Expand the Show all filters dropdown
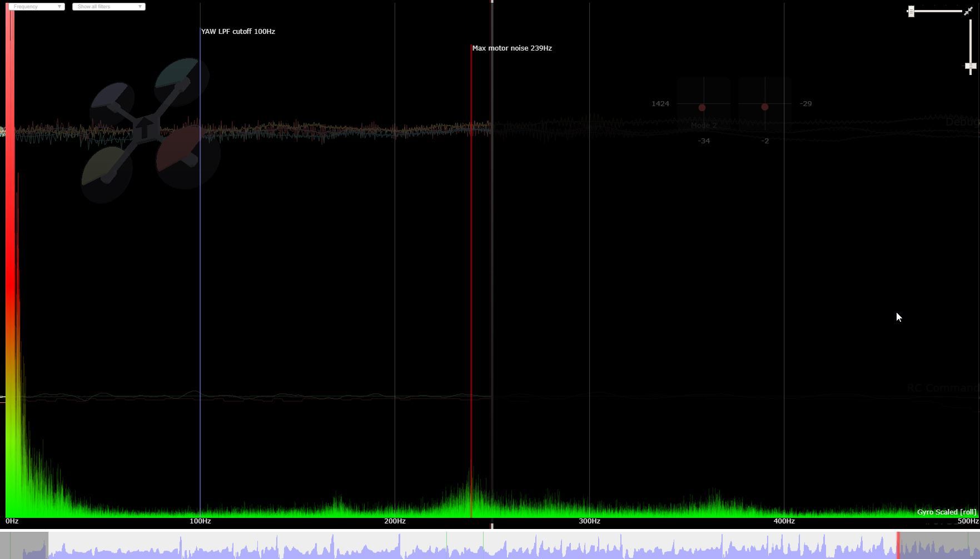Image resolution: width=980 pixels, height=559 pixels. point(108,7)
